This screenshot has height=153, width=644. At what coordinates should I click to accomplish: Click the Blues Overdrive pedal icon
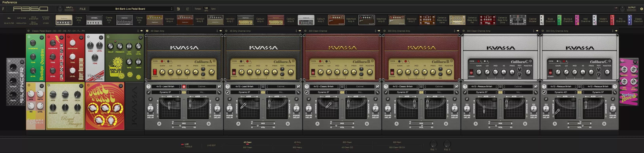(542, 20)
